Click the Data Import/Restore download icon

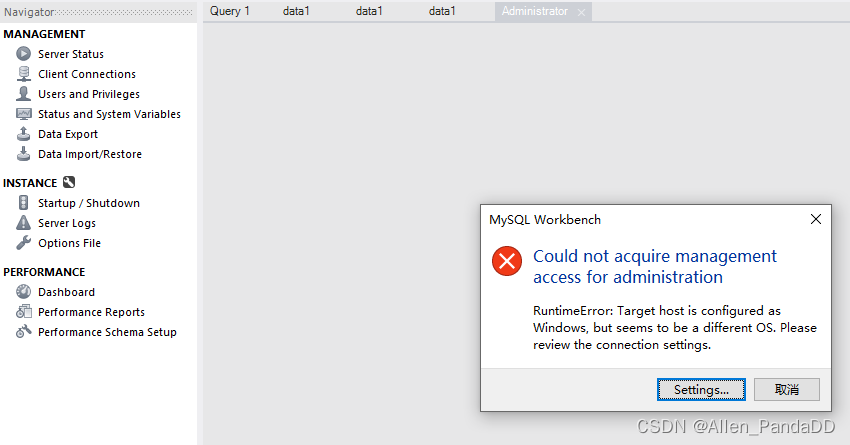[x=23, y=154]
